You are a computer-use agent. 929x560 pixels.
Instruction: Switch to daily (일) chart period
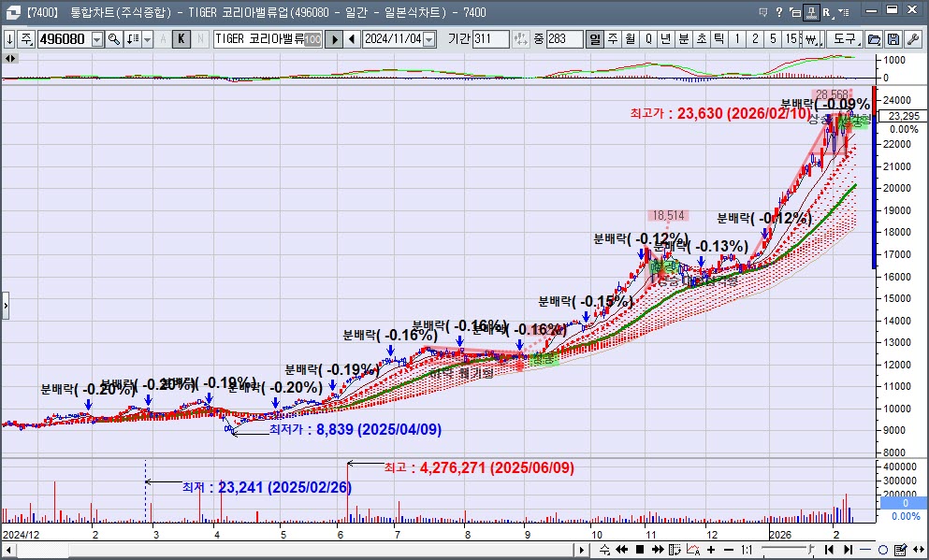pyautogui.click(x=595, y=39)
